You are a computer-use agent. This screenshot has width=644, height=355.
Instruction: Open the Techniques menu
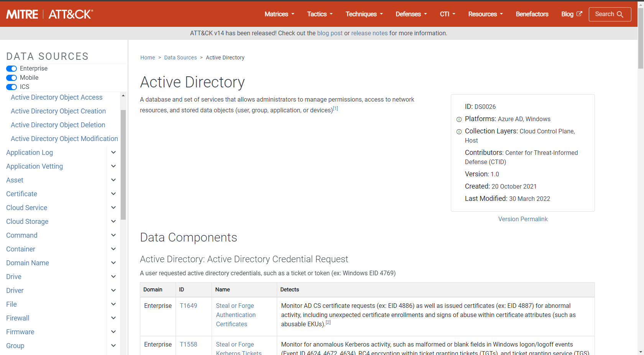coord(364,14)
